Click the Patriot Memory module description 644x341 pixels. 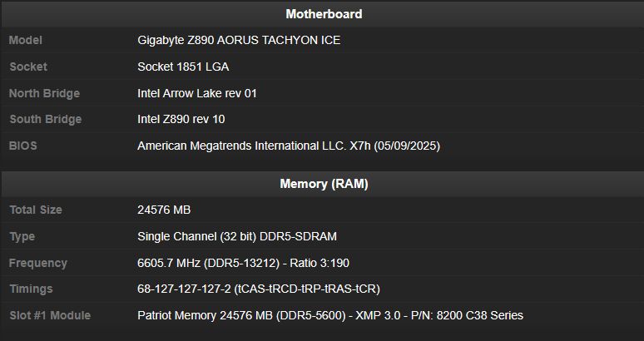(330, 315)
